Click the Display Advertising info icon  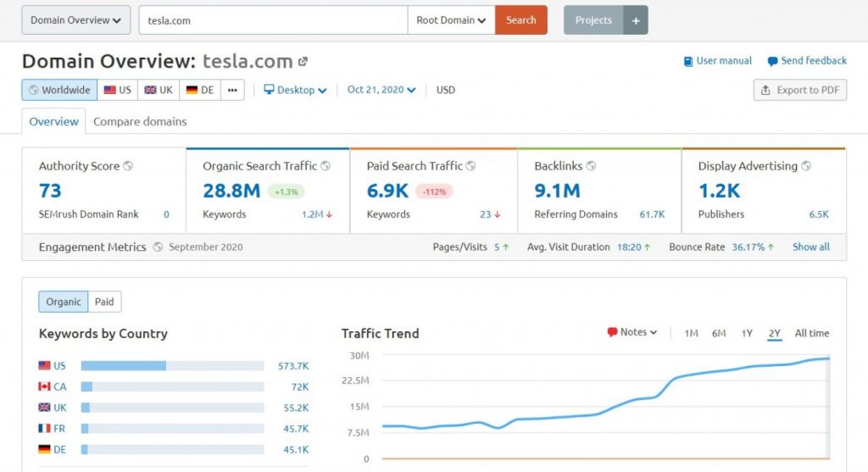[x=806, y=165]
